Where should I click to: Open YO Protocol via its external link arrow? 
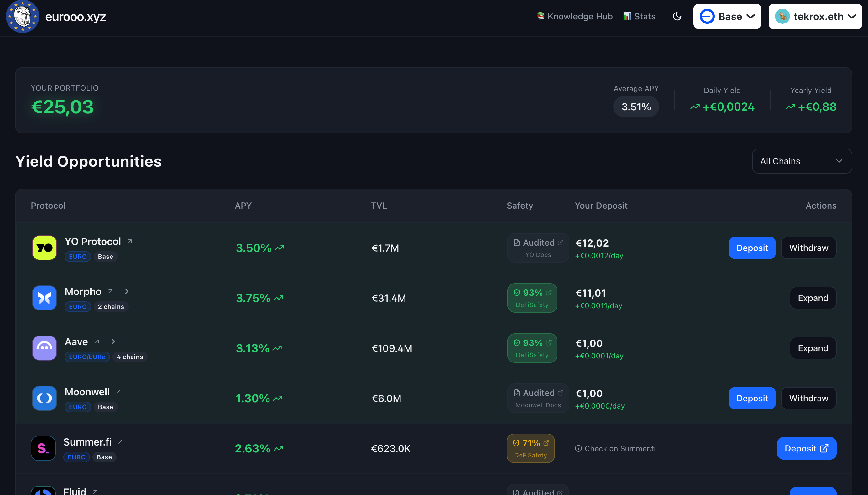[x=129, y=241]
